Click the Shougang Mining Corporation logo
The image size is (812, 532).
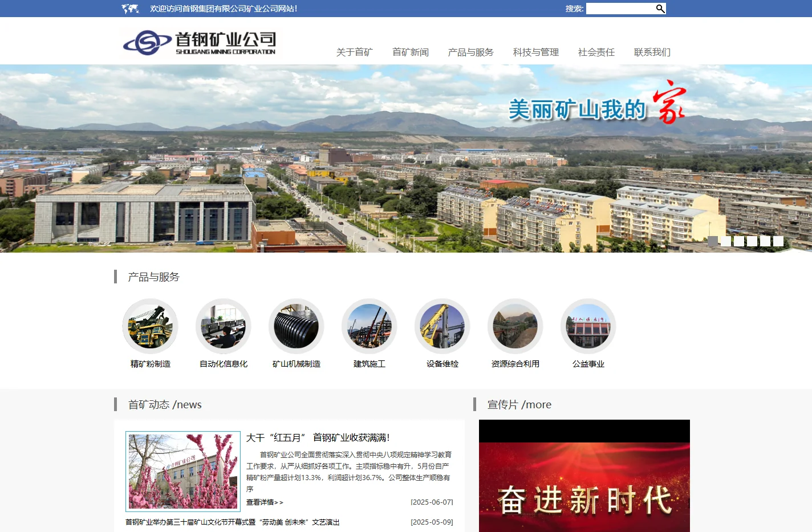200,43
